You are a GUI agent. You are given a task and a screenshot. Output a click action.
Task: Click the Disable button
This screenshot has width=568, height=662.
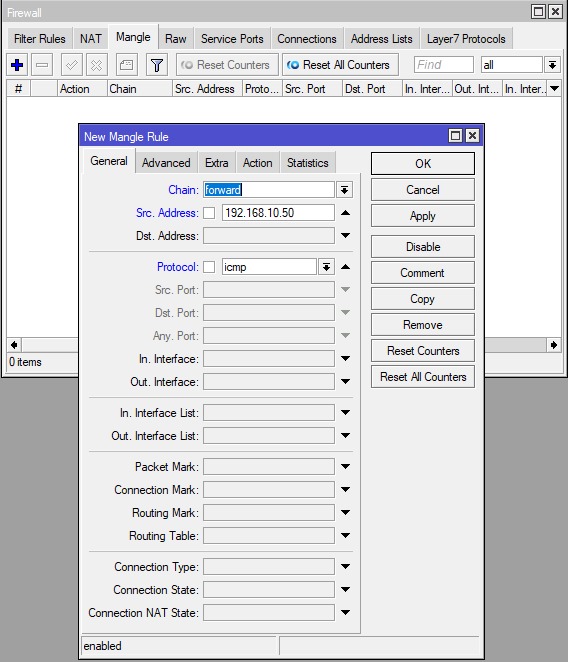click(423, 247)
